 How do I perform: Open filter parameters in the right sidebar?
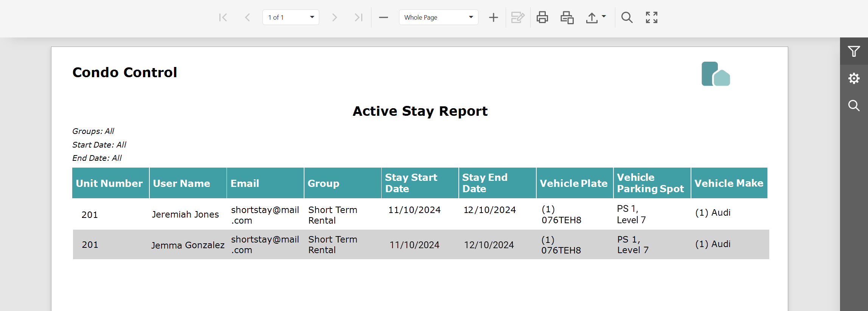(x=854, y=51)
